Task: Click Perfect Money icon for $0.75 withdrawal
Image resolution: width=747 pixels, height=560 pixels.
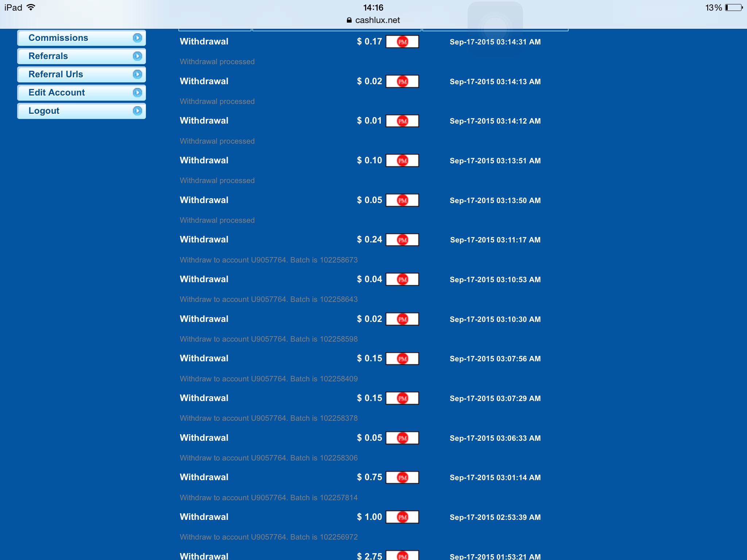Action: 402,478
